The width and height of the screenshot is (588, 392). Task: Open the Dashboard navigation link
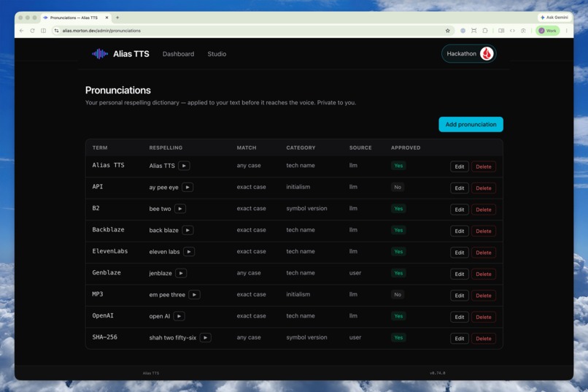tap(179, 54)
